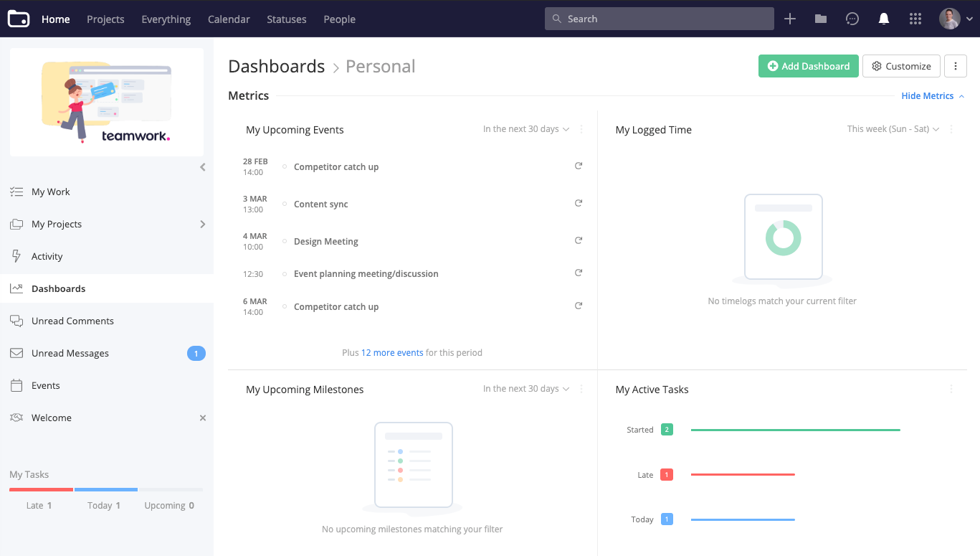Click the recurring icon for Content sync
The image size is (980, 556).
pos(579,203)
